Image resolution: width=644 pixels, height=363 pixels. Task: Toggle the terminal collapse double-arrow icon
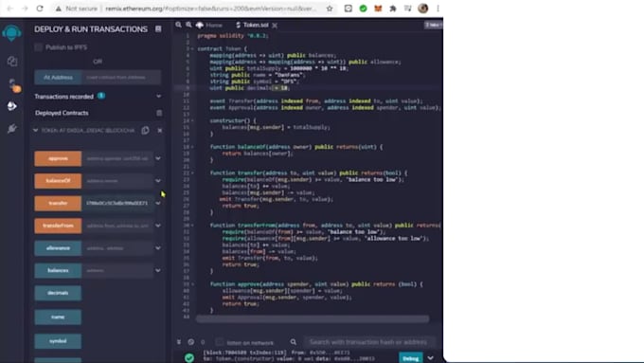coord(179,341)
